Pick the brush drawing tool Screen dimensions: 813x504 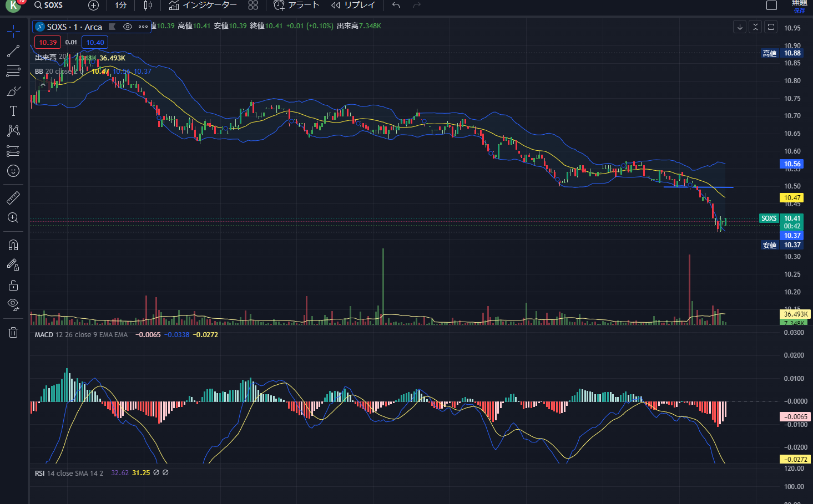coord(13,91)
